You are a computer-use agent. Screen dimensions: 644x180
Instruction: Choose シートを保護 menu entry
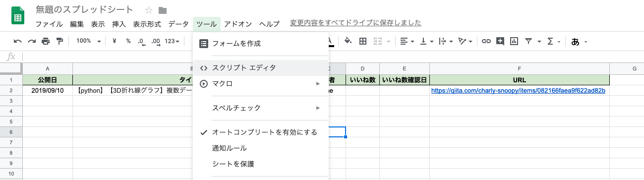click(x=261, y=164)
